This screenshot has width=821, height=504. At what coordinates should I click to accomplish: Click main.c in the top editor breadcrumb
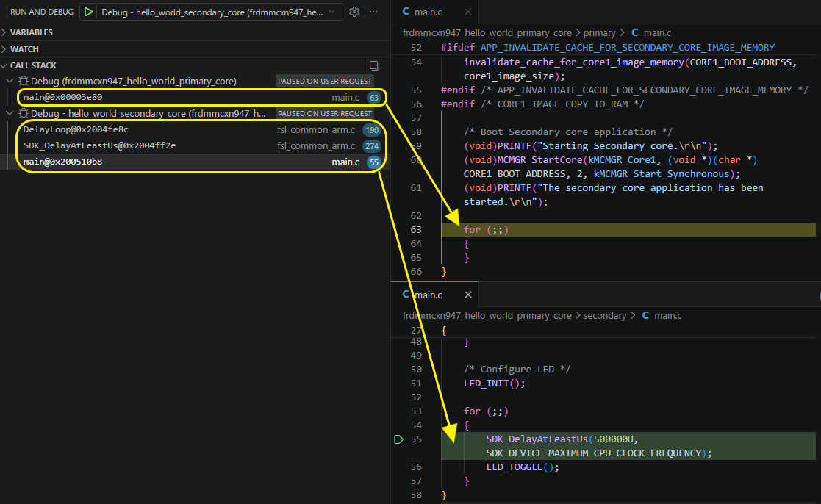click(x=657, y=32)
